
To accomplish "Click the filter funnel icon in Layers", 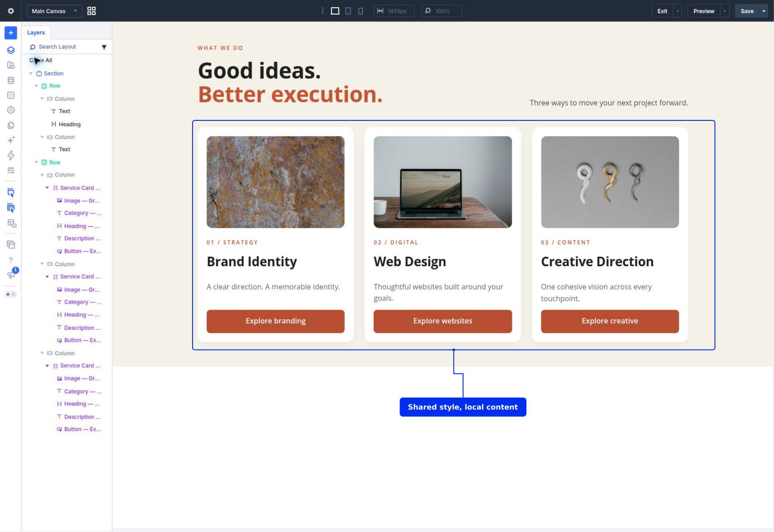I will point(104,47).
